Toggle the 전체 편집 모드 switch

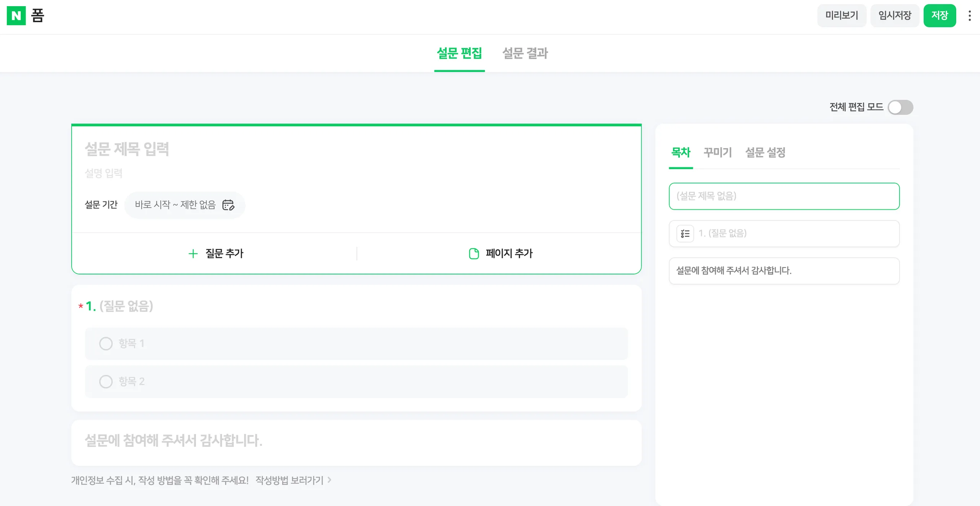click(x=900, y=107)
